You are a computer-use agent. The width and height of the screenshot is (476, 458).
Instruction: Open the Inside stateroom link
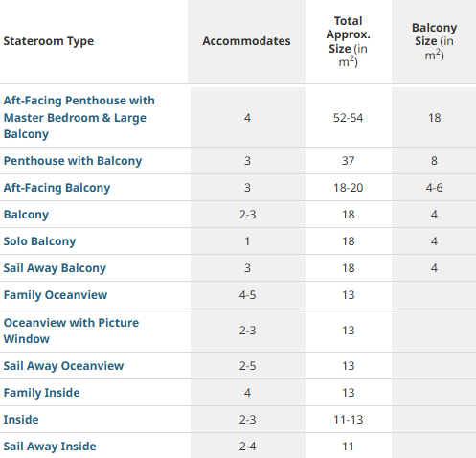[x=21, y=420]
